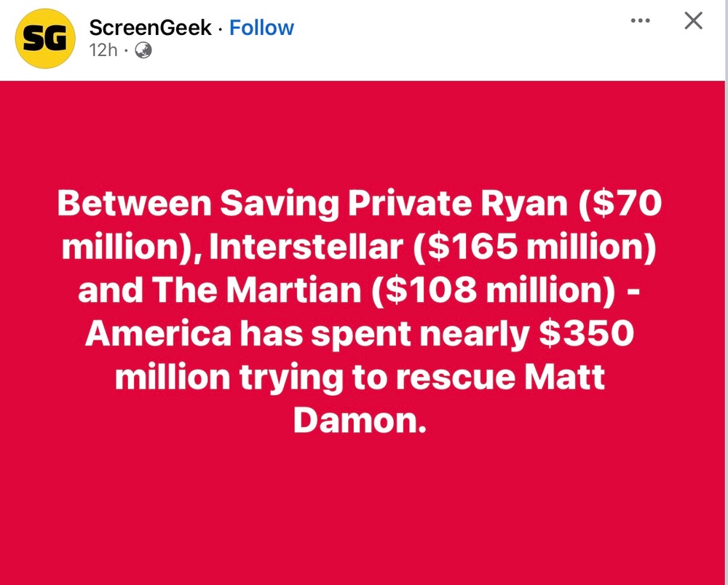The height and width of the screenshot is (585, 728).
Task: Open the three-dot post options menu
Action: click(640, 21)
